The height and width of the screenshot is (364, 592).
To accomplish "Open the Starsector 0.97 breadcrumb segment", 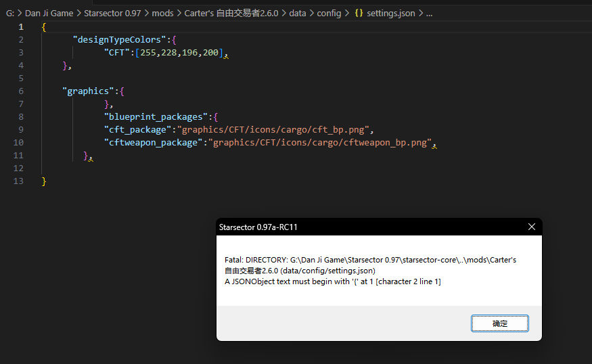I will (112, 14).
